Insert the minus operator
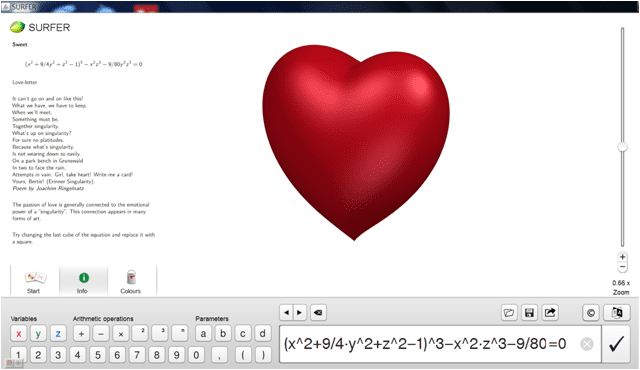 coord(101,334)
